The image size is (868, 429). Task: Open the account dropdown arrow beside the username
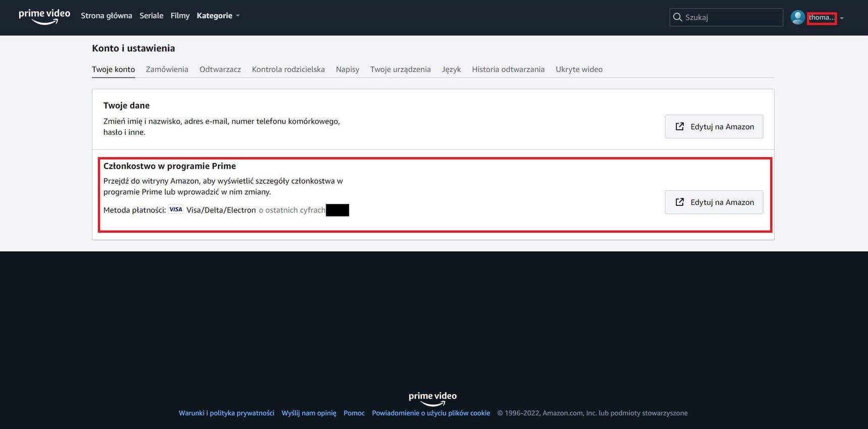(842, 18)
